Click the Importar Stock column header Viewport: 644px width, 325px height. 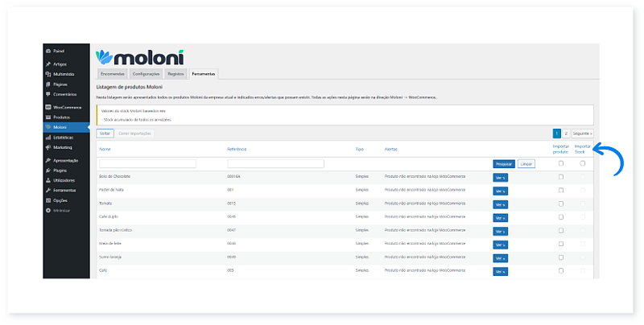[582, 150]
